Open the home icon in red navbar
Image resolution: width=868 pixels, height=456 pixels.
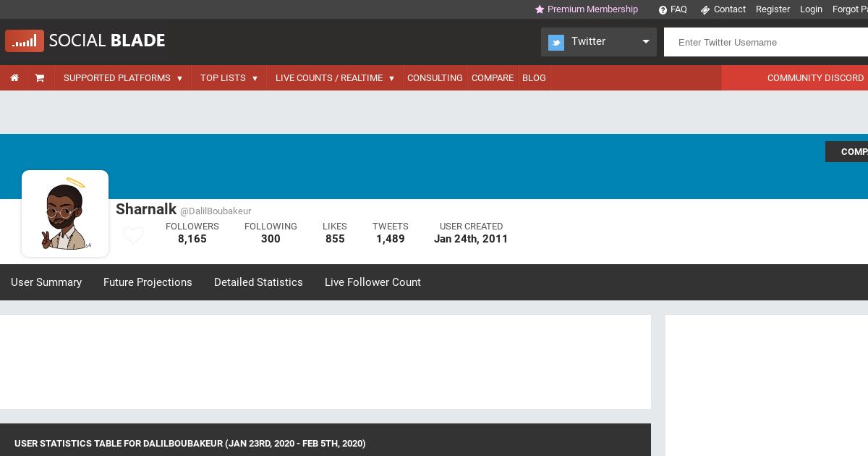tap(14, 77)
